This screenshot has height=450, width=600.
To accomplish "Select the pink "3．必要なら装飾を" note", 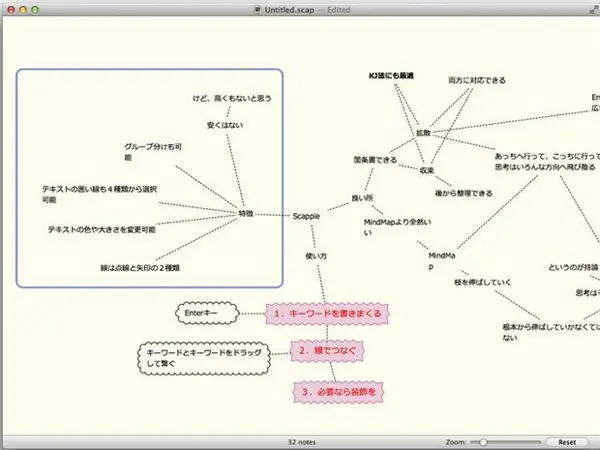I will (x=339, y=392).
